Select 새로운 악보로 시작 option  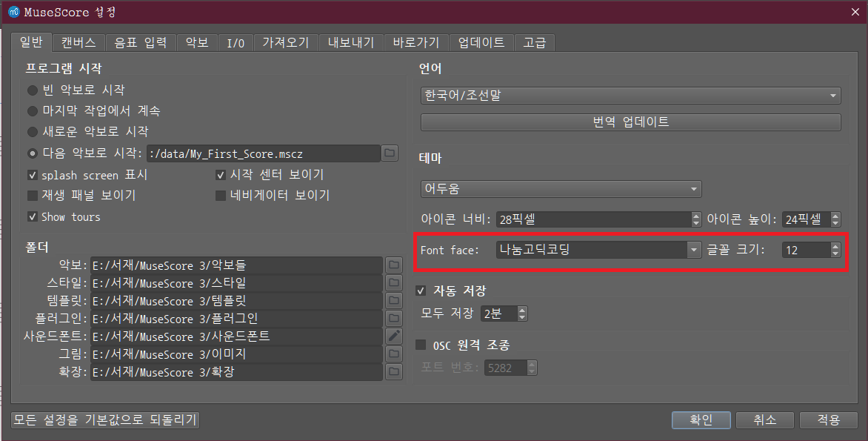coord(33,132)
